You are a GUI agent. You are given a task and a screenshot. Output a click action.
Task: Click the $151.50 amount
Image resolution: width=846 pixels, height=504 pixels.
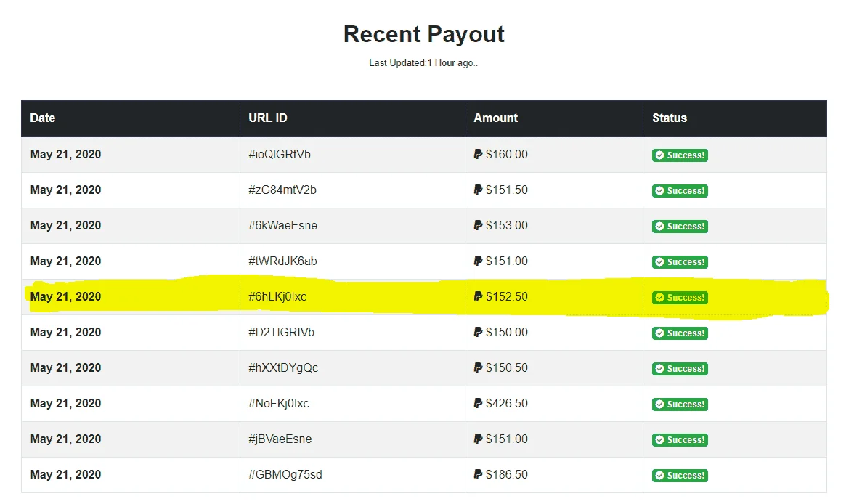pos(507,190)
